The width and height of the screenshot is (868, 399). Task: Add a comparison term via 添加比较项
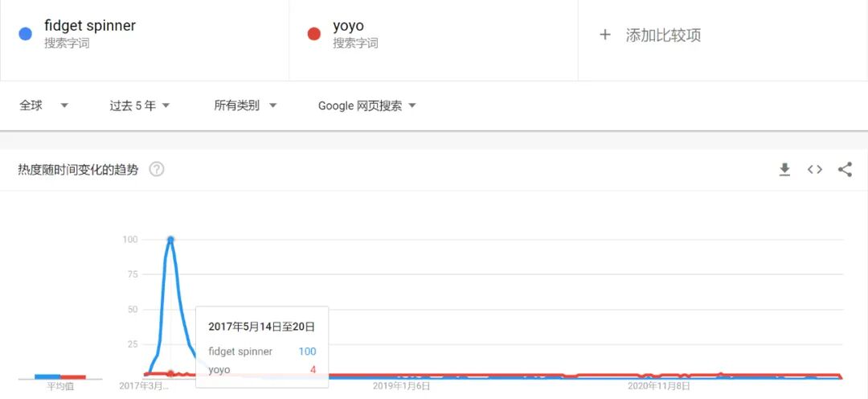pos(663,35)
